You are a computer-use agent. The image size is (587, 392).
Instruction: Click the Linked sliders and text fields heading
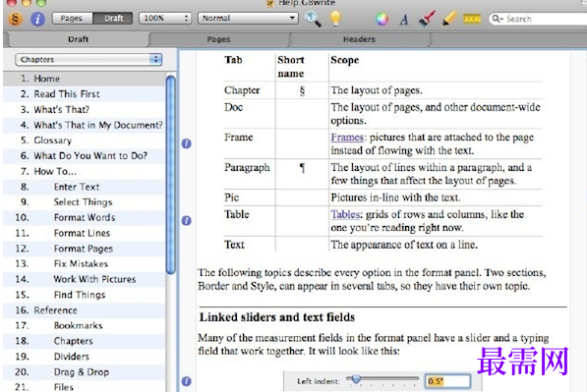tap(277, 317)
